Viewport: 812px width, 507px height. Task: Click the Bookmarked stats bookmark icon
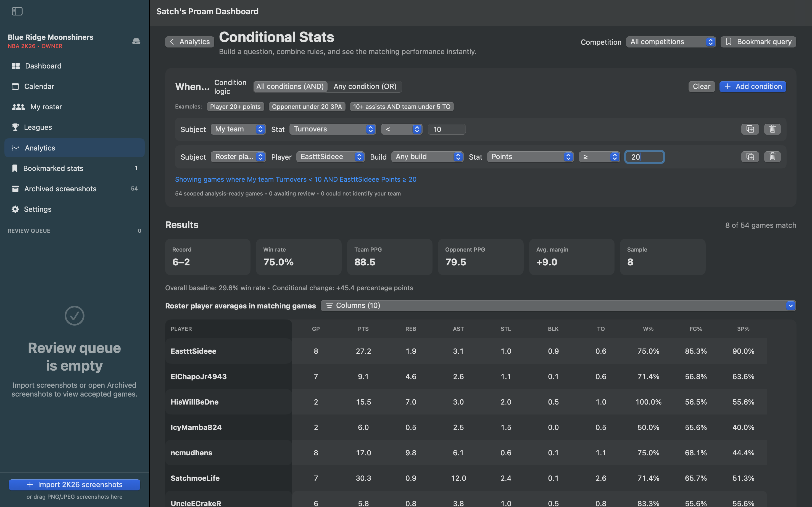click(x=15, y=168)
